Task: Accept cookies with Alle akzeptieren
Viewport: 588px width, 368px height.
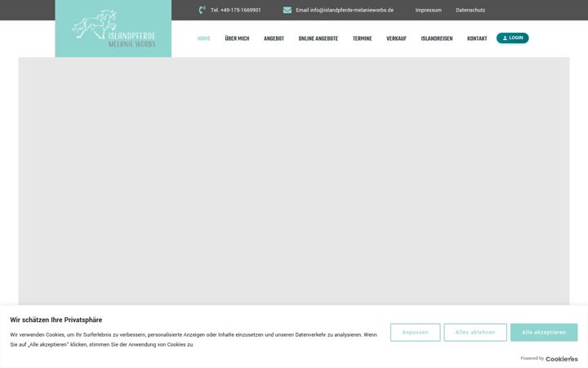Action: point(544,332)
